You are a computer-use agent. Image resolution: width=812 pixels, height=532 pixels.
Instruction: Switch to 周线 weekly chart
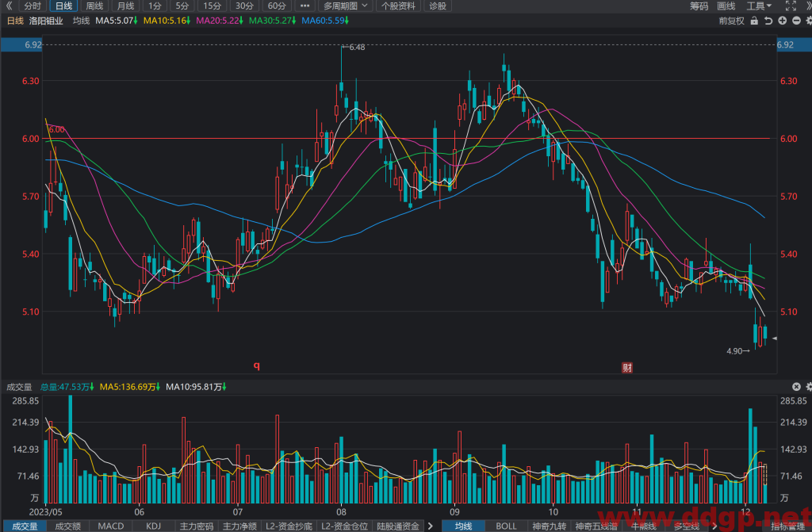click(x=94, y=6)
